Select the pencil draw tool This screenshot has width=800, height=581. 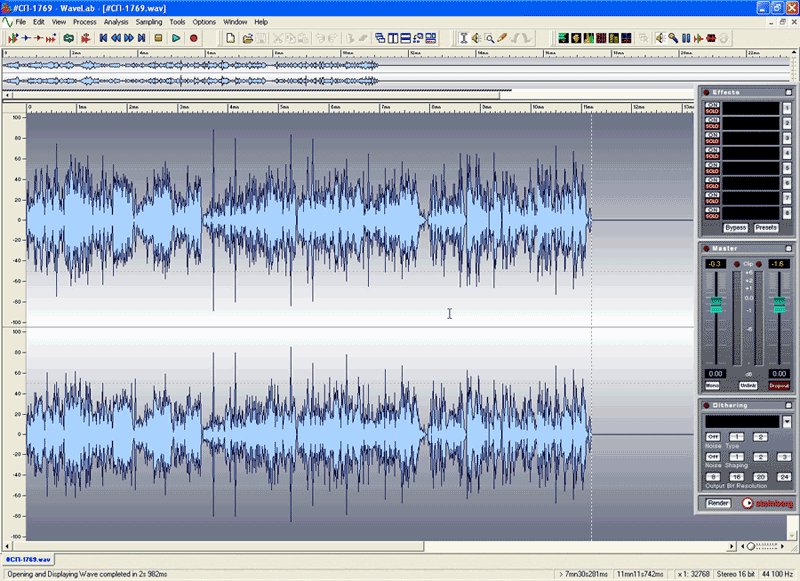(x=504, y=38)
